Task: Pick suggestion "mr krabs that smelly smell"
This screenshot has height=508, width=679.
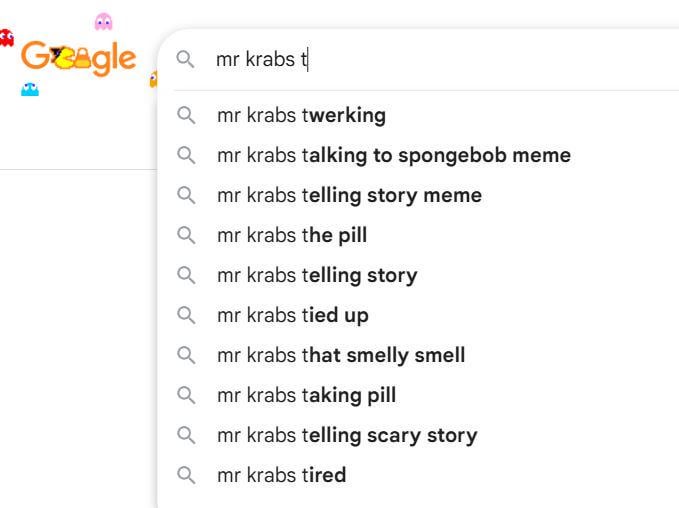Action: (341, 356)
